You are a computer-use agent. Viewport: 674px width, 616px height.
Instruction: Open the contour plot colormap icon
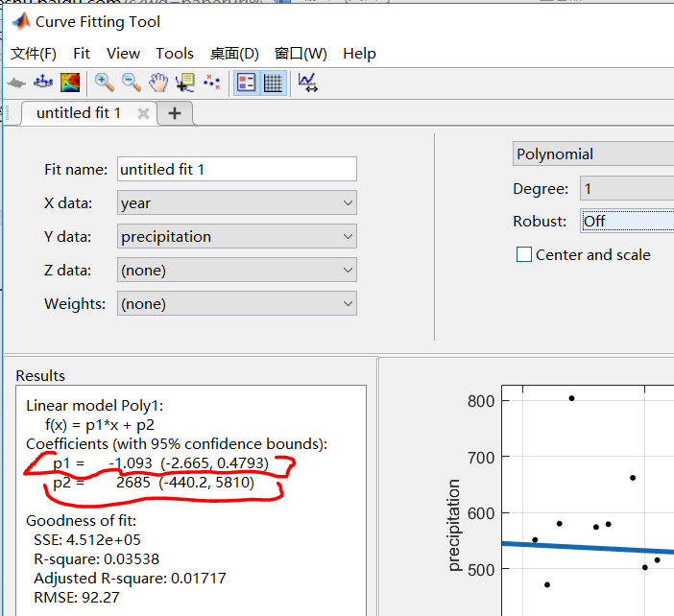[70, 83]
